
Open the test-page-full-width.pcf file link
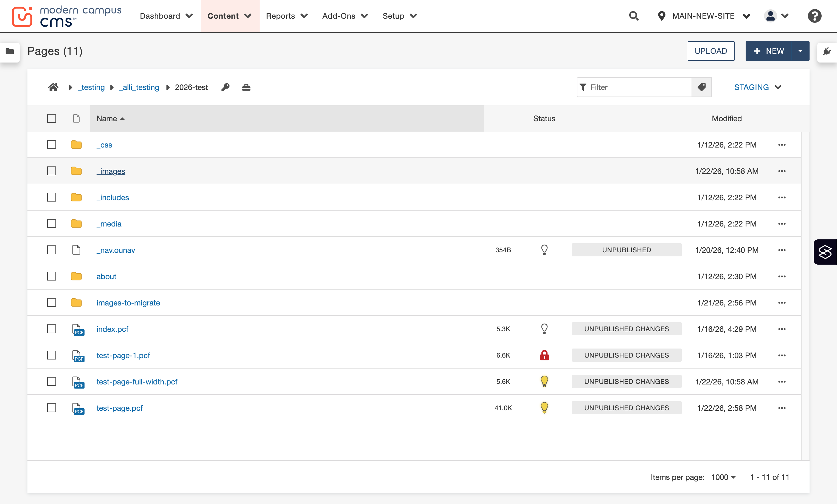click(137, 381)
